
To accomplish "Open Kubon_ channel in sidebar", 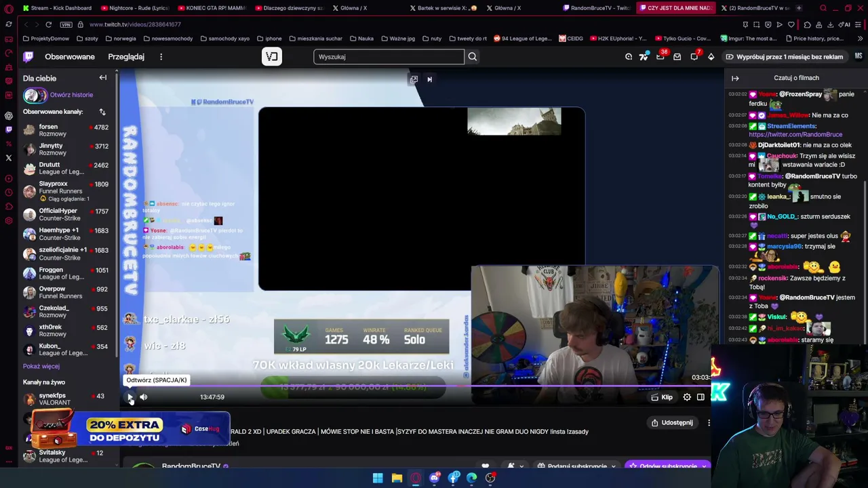I will (x=66, y=349).
